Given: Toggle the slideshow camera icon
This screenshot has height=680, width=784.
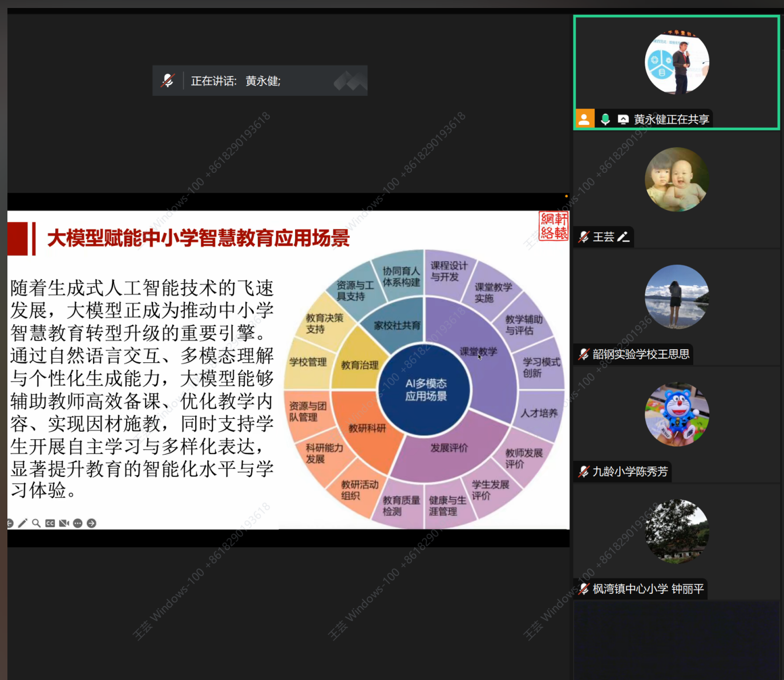Looking at the screenshot, I should [64, 523].
